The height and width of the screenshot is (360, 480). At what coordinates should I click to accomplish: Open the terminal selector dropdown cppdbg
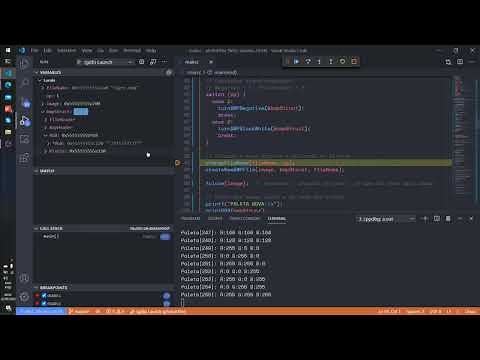pos(386,219)
